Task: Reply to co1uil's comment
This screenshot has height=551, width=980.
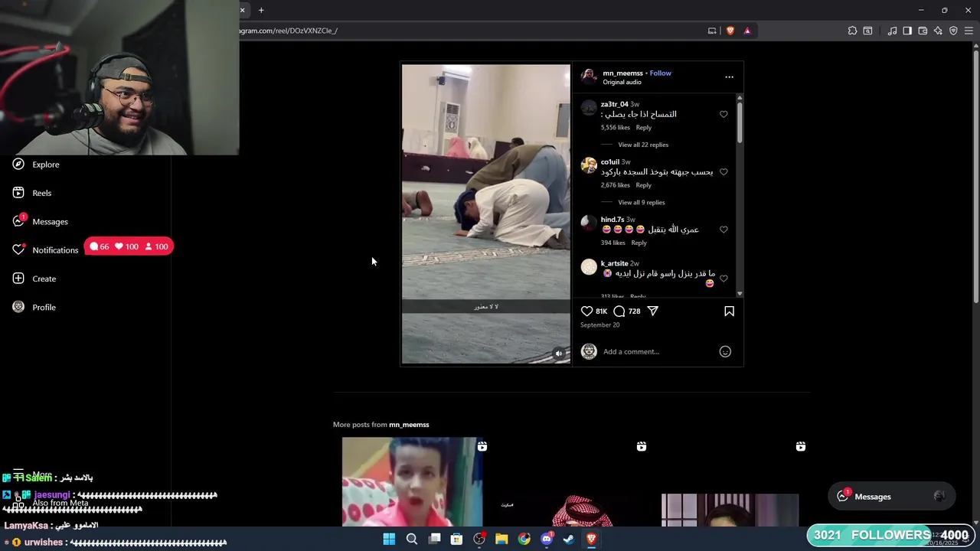Action: [643, 185]
